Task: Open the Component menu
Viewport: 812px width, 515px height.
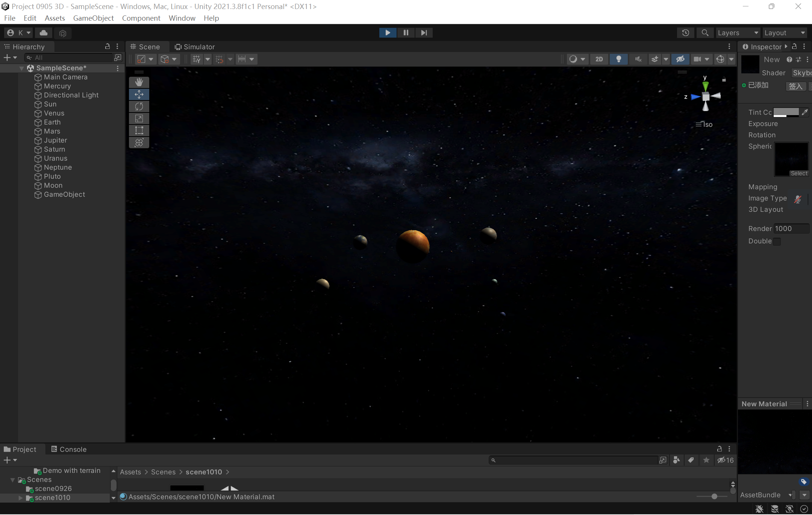Action: click(141, 18)
